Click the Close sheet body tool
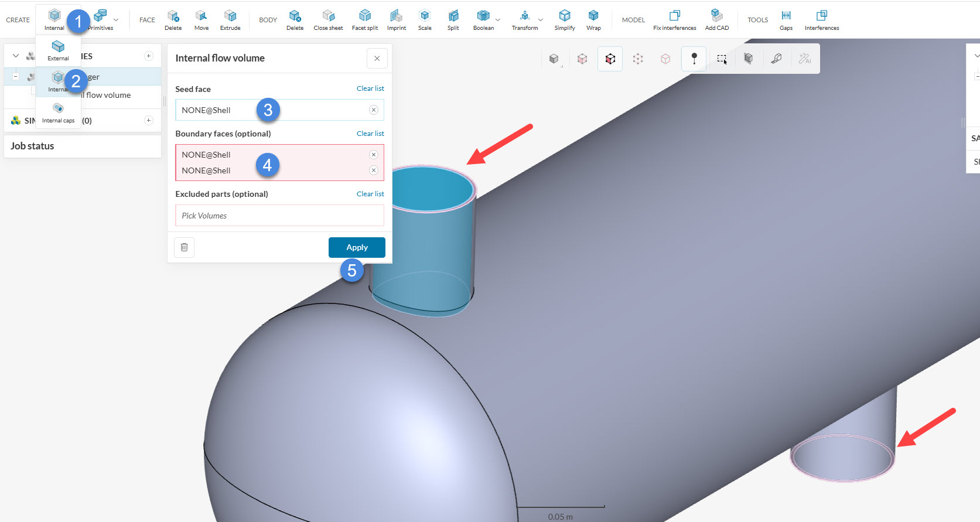The height and width of the screenshot is (522, 980). 328,19
